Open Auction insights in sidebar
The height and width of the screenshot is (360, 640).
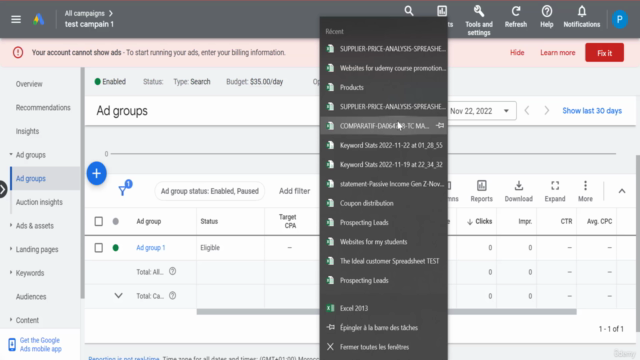[x=39, y=202]
